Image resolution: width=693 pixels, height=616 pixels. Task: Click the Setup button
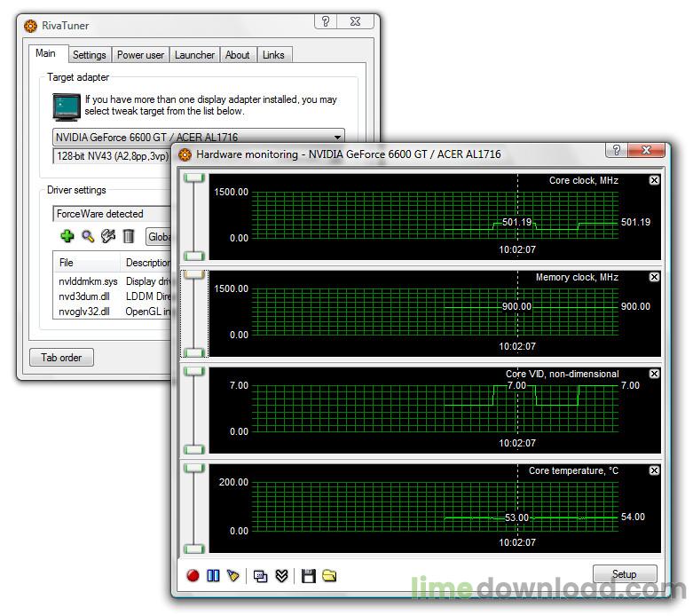(x=624, y=574)
